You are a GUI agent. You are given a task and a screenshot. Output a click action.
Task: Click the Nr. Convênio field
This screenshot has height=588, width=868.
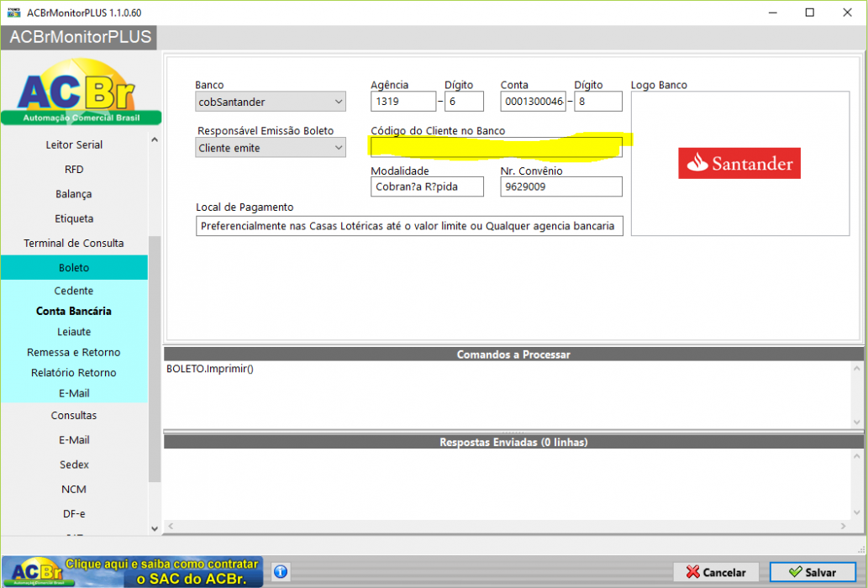[x=560, y=186]
